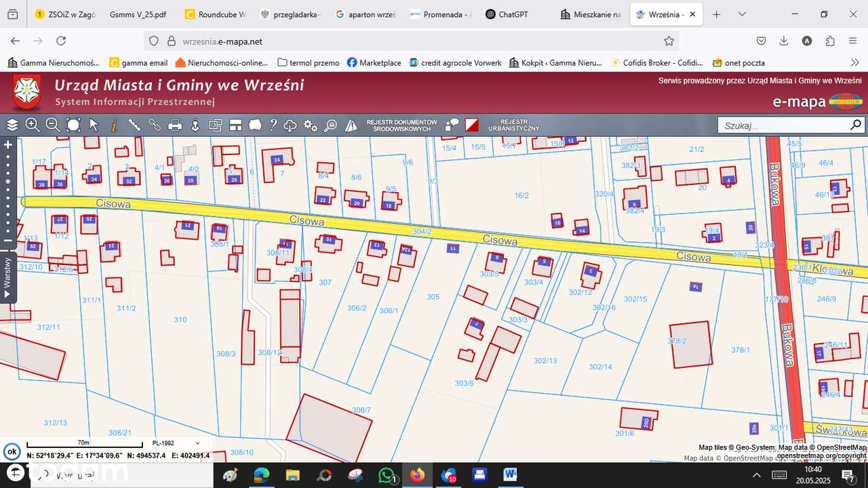Open the street view pegman tool
Screen dimensions: 868x488
[195, 125]
